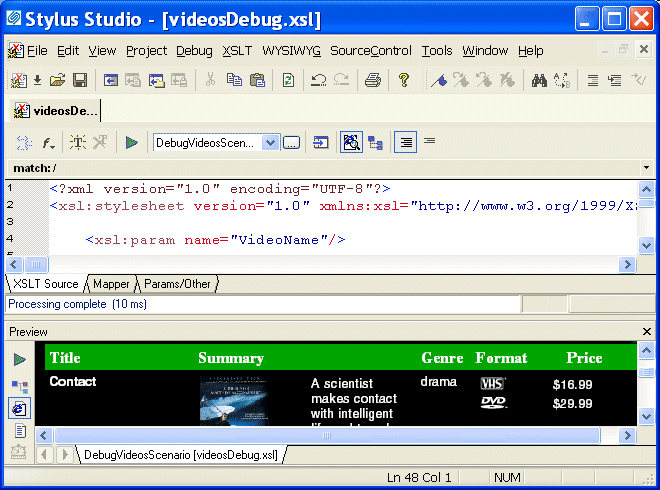Viewport: 660px width, 490px height.
Task: Open the DebugVideosScenario scenario dropdown
Action: 270,143
